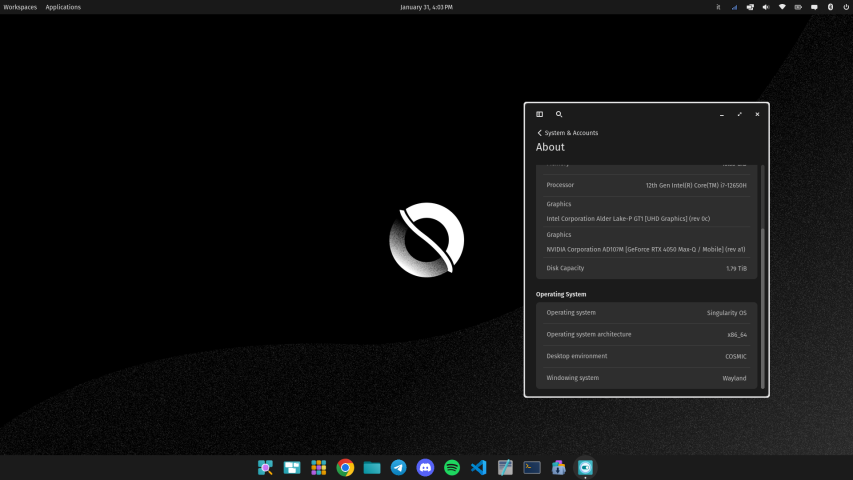Click the Processor row value

tap(696, 186)
